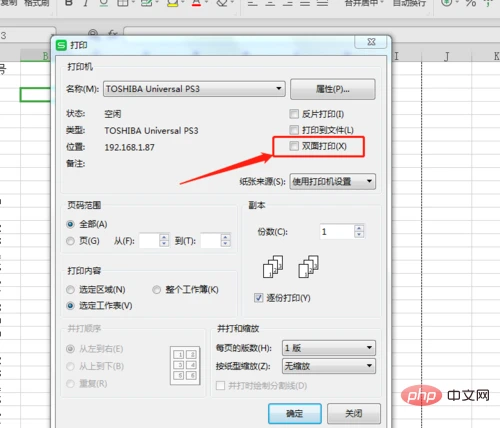Open the 每页的版数(H) pages per sheet dropdown
Screen dimensions: 500x428
pyautogui.click(x=329, y=348)
